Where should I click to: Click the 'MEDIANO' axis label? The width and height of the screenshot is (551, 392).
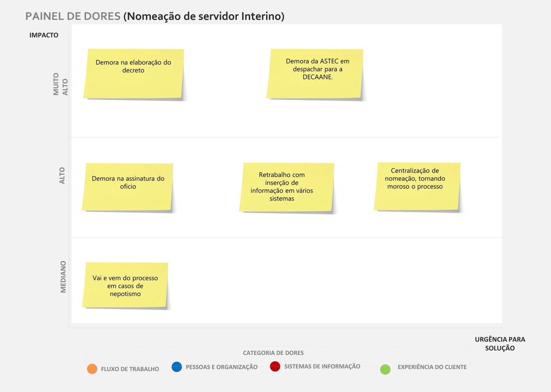(x=63, y=277)
